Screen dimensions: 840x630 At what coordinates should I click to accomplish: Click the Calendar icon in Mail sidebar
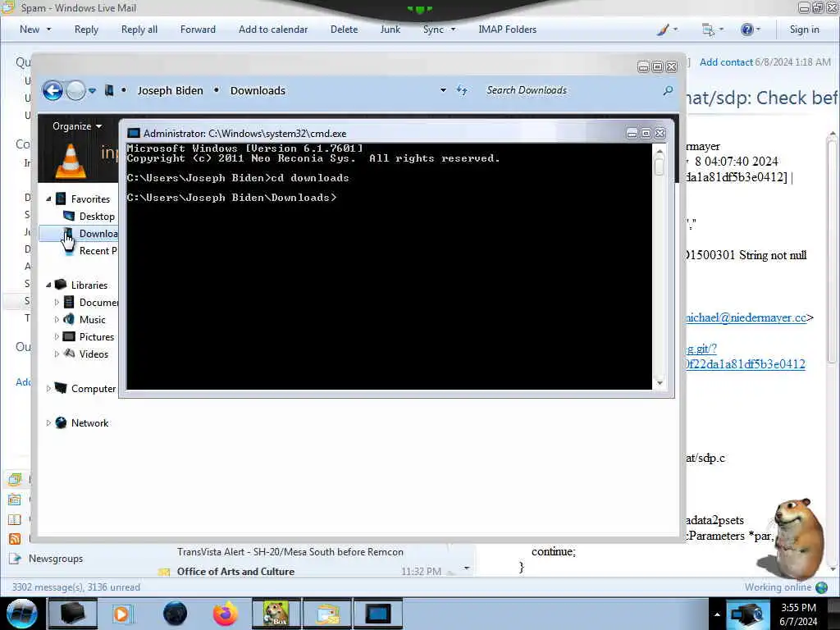15,500
